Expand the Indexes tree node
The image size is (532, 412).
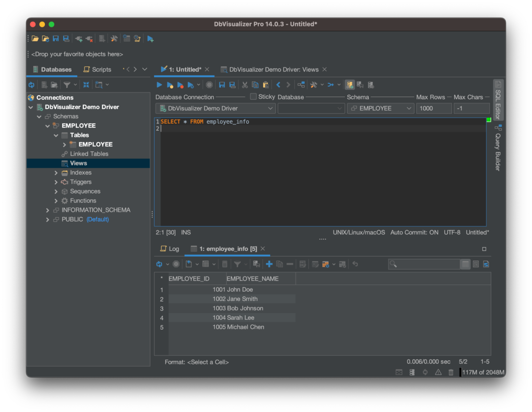pos(56,172)
